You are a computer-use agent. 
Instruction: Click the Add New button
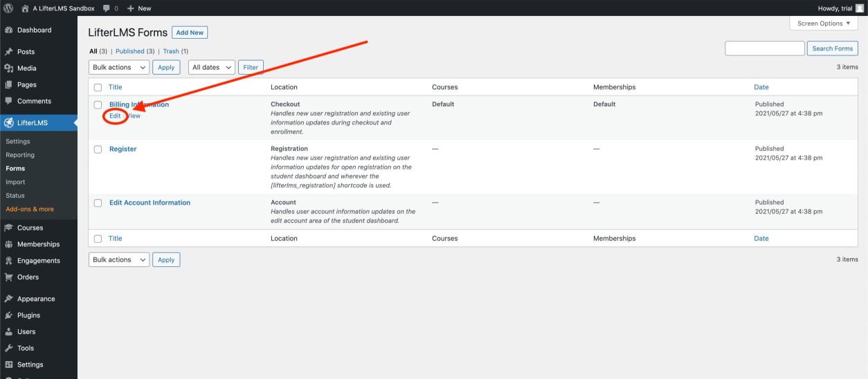[x=190, y=33]
